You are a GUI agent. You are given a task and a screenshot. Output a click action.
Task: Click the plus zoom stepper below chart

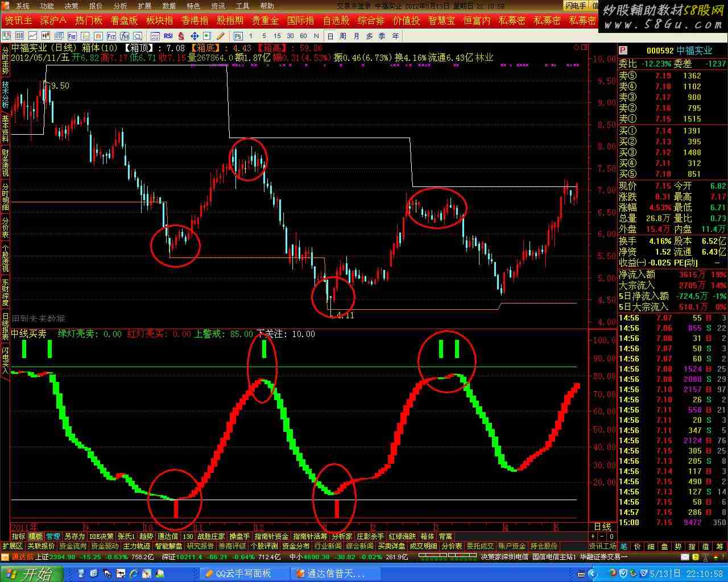(x=593, y=536)
